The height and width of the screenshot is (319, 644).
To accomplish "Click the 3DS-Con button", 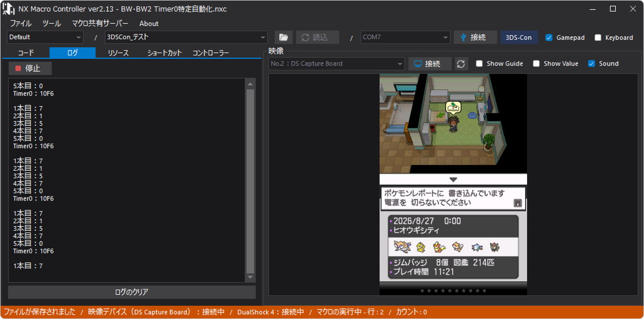I will [519, 37].
